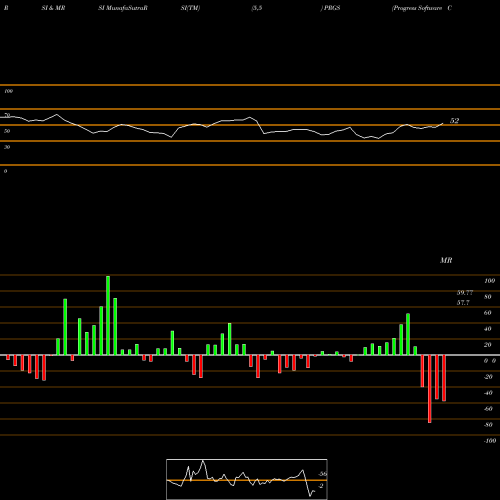Click the '-56' value in mini chart
This screenshot has height=500, width=500.
322,474
